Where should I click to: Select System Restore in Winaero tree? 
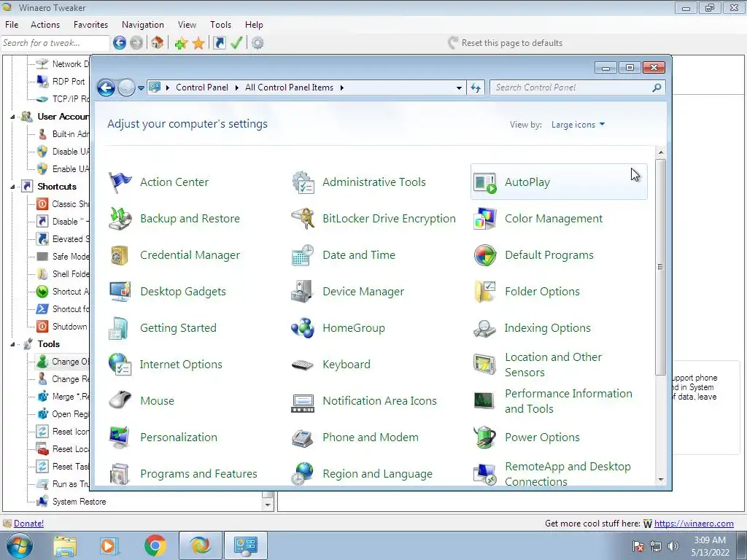(x=79, y=502)
